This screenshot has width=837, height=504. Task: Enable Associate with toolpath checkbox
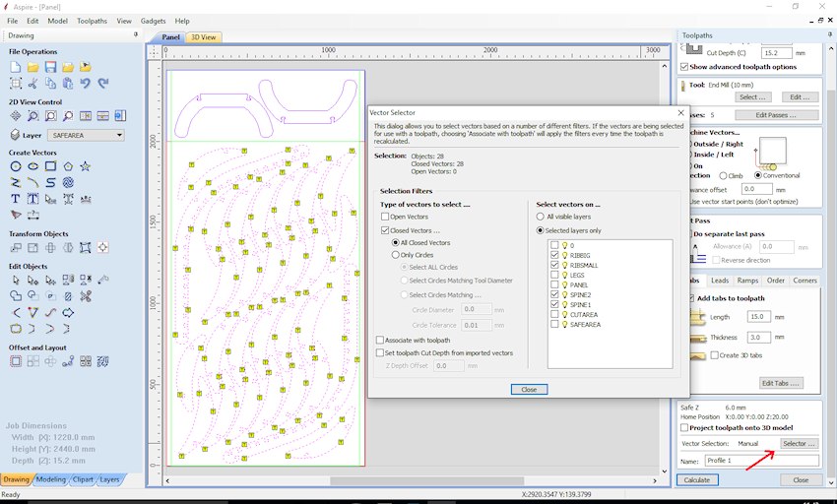pyautogui.click(x=380, y=340)
